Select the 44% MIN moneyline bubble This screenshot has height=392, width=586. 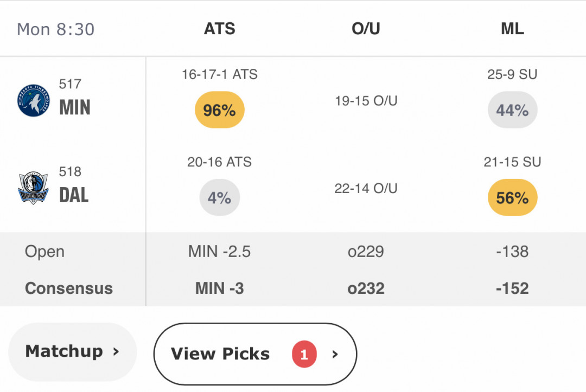512,110
